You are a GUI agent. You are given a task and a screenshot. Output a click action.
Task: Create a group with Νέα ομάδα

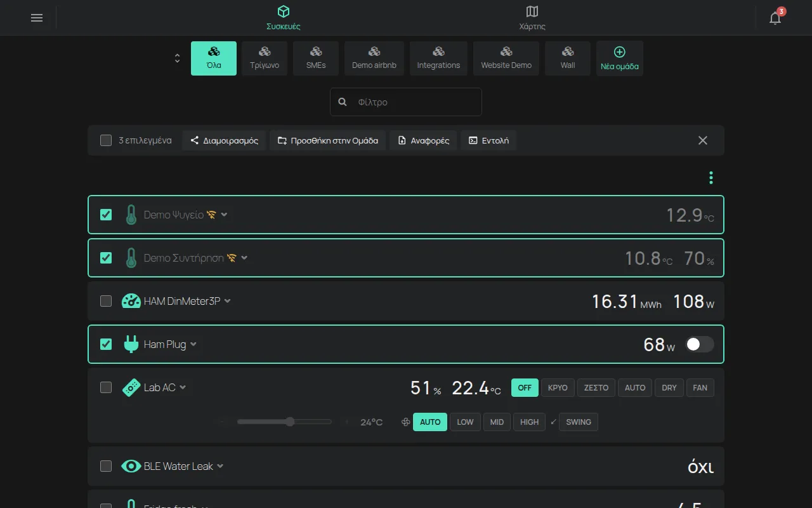(x=620, y=58)
